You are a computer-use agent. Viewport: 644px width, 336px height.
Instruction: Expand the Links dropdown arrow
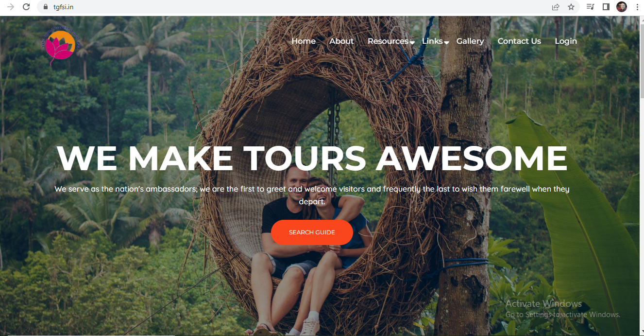click(446, 43)
